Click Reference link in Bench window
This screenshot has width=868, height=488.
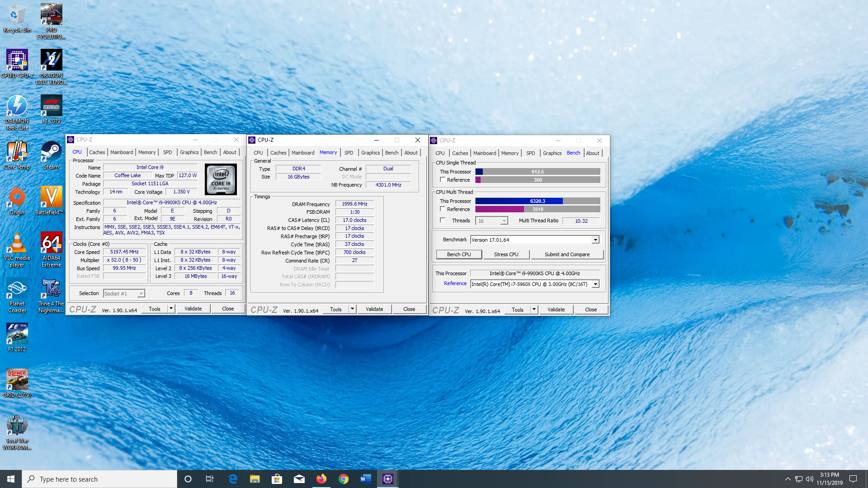455,283
